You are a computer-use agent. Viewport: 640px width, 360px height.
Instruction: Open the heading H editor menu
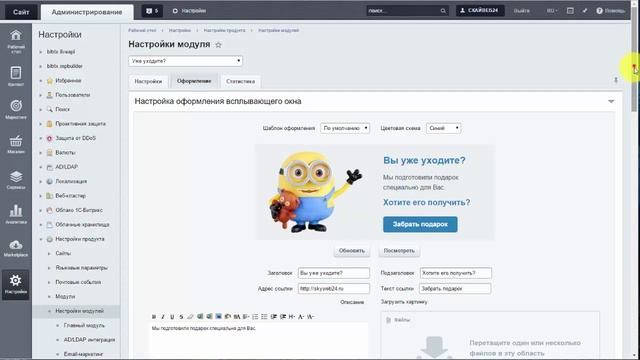292,317
